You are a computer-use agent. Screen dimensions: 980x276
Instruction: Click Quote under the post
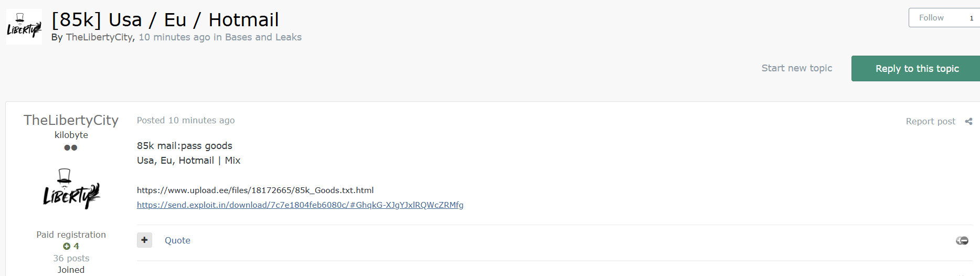click(177, 240)
